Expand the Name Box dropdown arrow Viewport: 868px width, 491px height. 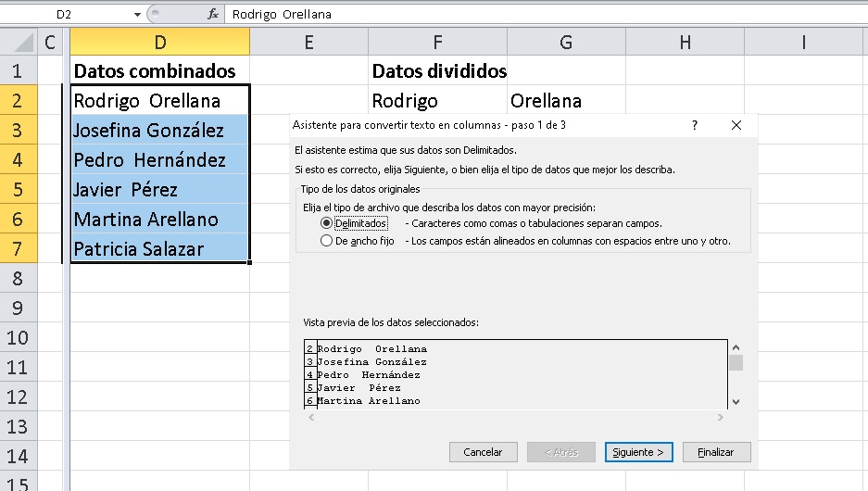[137, 14]
